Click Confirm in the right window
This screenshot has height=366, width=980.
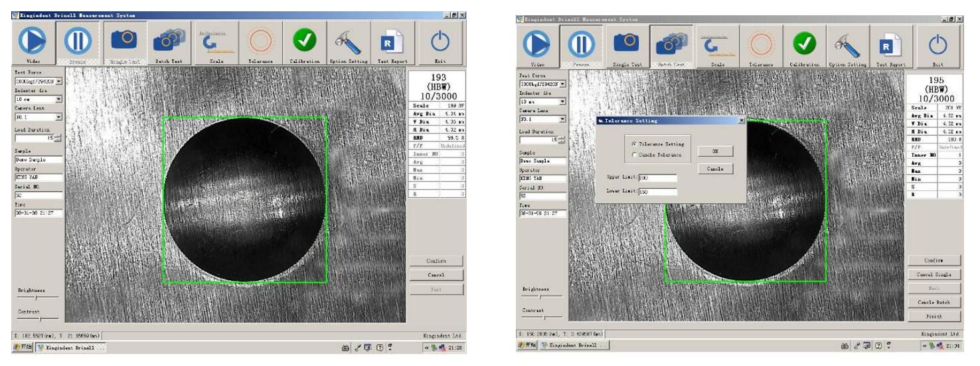click(934, 260)
